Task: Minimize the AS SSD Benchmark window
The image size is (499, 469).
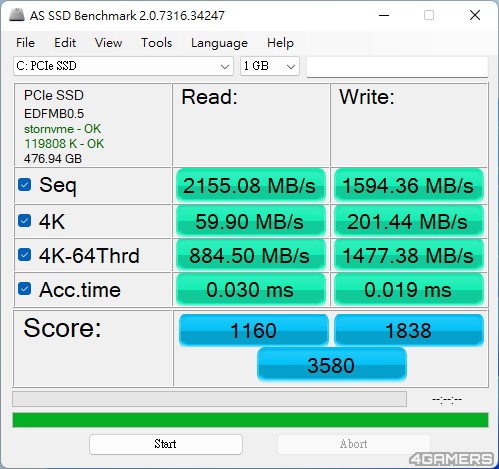Action: tap(384, 15)
